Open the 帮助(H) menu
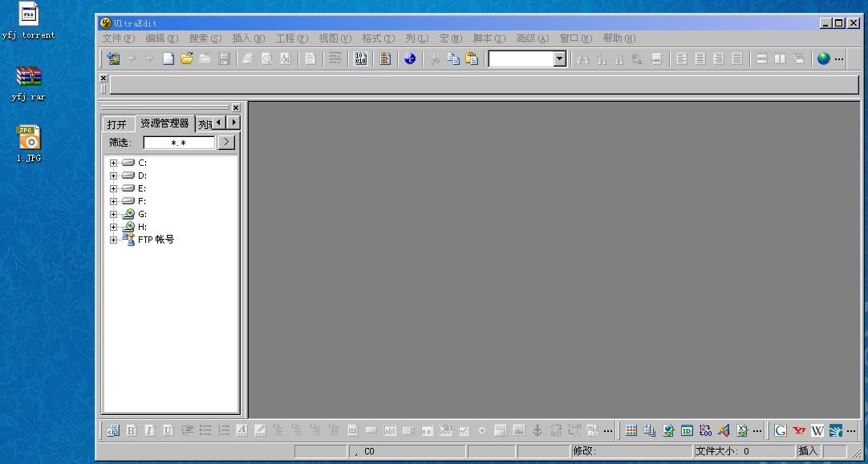Viewport: 868px width, 464px height. click(619, 38)
